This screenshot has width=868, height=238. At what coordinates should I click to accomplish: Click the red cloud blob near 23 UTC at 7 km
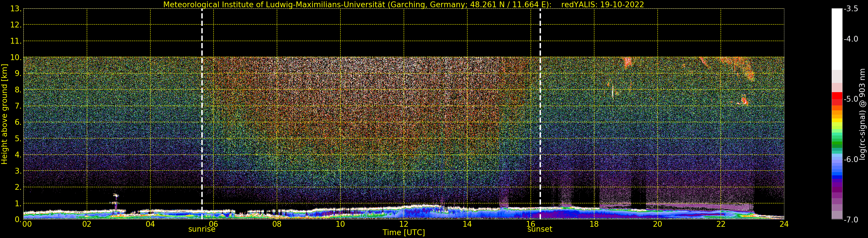745,101
